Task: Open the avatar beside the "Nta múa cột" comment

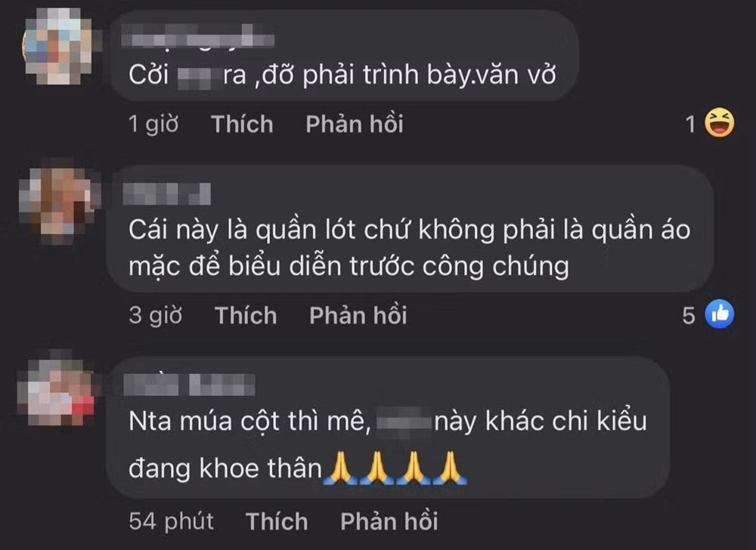Action: pyautogui.click(x=56, y=391)
